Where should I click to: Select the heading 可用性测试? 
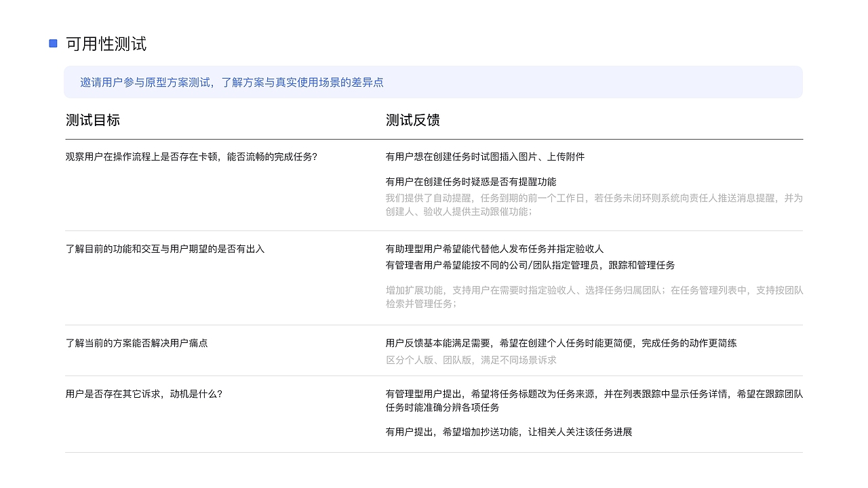(x=106, y=44)
